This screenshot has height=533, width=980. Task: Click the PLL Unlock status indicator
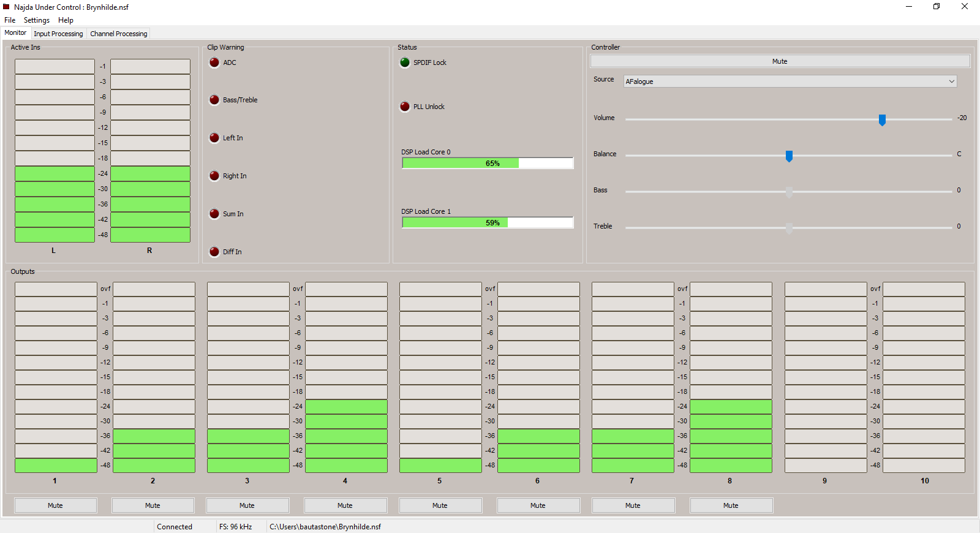point(405,107)
